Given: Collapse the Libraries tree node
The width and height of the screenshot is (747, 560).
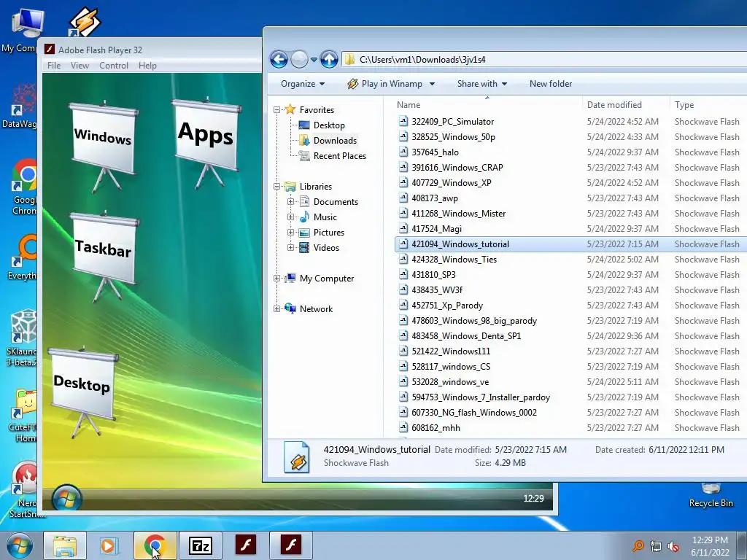Looking at the screenshot, I should (x=276, y=187).
